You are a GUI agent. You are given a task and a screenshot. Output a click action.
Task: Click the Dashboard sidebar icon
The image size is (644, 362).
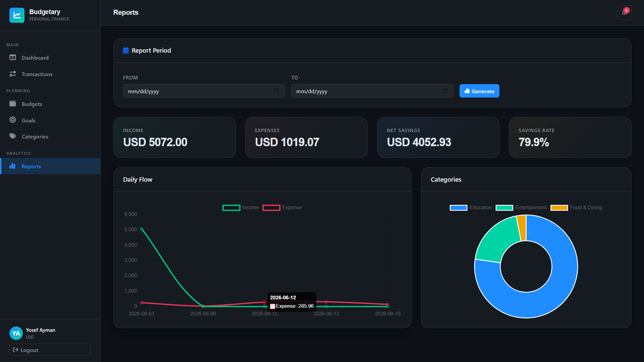click(x=13, y=58)
